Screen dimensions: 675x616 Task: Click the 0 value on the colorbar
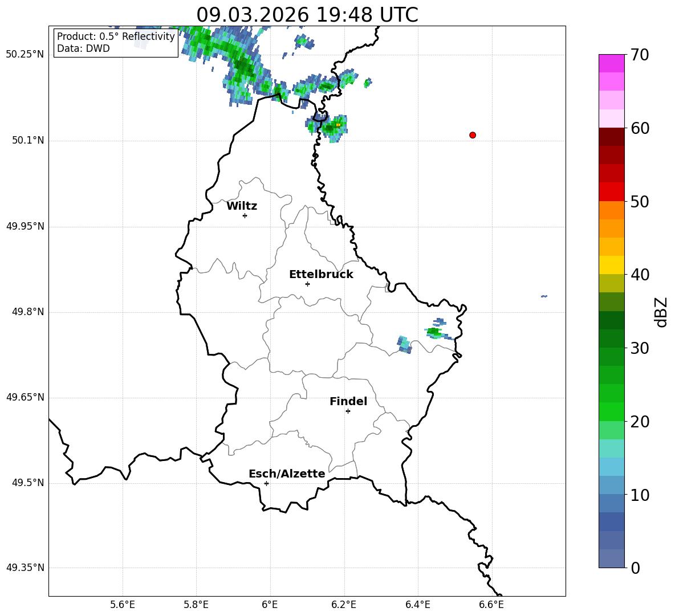[636, 568]
